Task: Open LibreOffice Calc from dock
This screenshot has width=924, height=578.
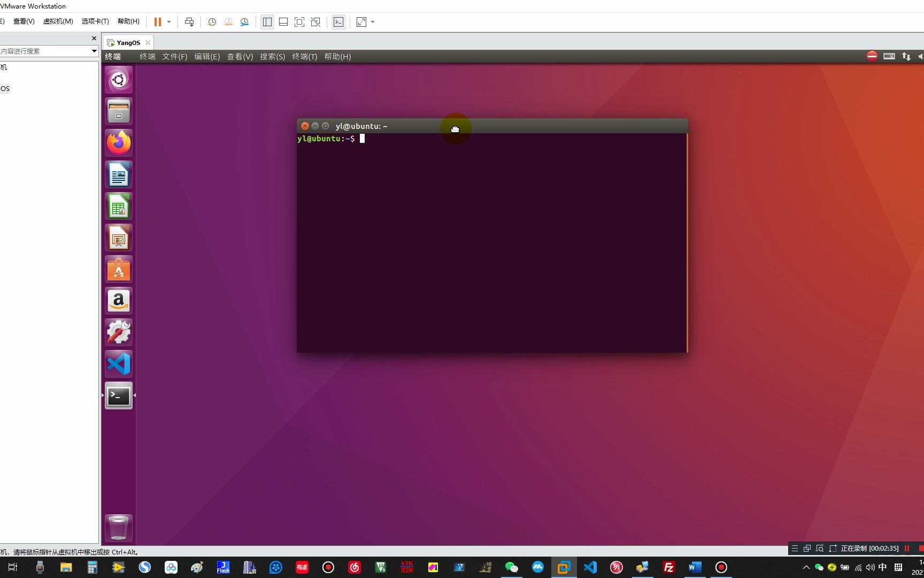Action: 119,206
